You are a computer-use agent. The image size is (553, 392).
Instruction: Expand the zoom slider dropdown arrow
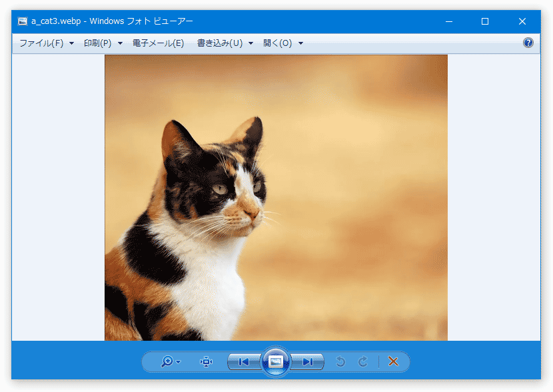coord(179,361)
